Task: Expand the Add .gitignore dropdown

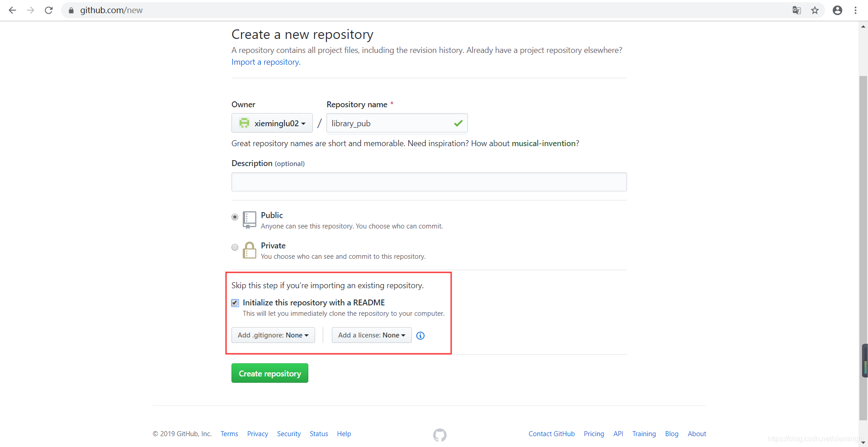Action: tap(273, 335)
